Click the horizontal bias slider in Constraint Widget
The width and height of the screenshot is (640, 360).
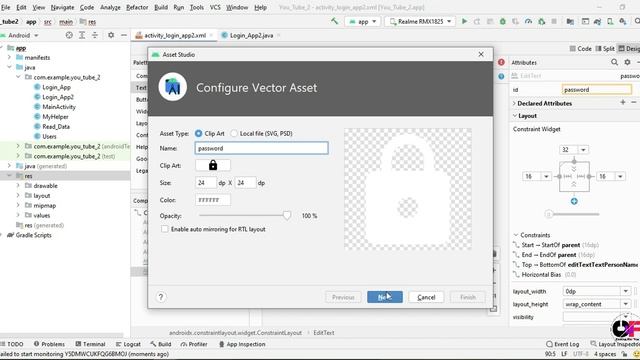[x=549, y=214]
